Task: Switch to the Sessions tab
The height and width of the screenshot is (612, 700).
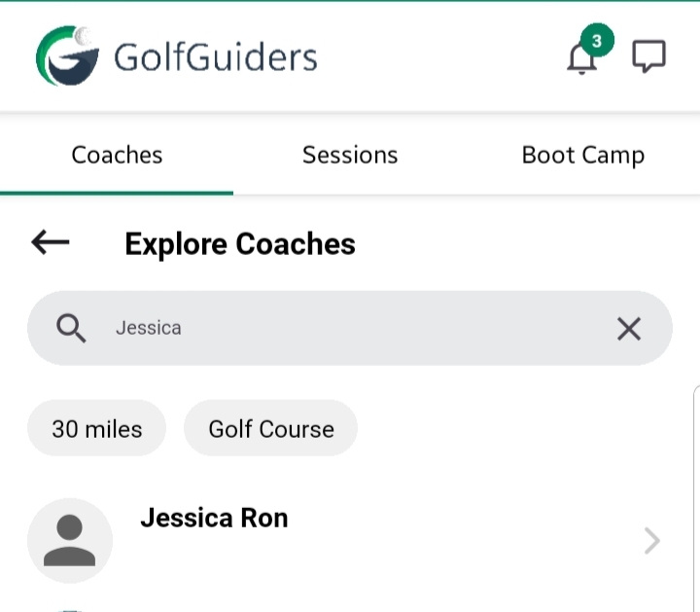Action: tap(350, 155)
